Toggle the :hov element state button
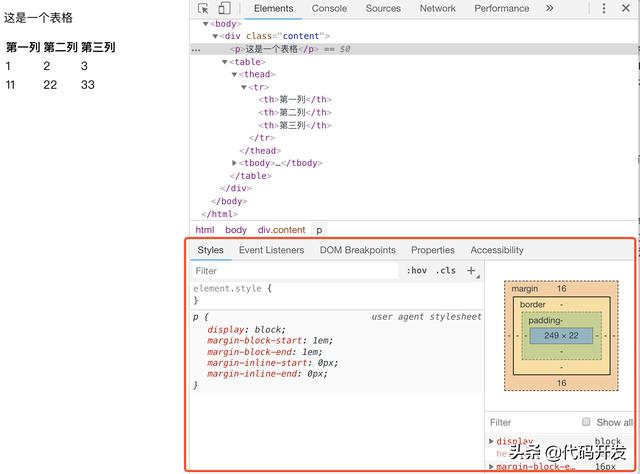The width and height of the screenshot is (640, 474). (x=417, y=271)
